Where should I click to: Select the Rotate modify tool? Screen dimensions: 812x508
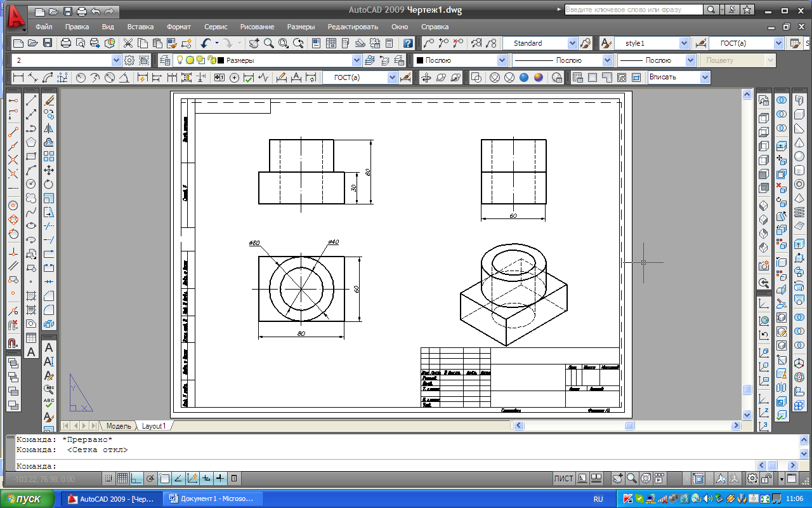tap(49, 184)
